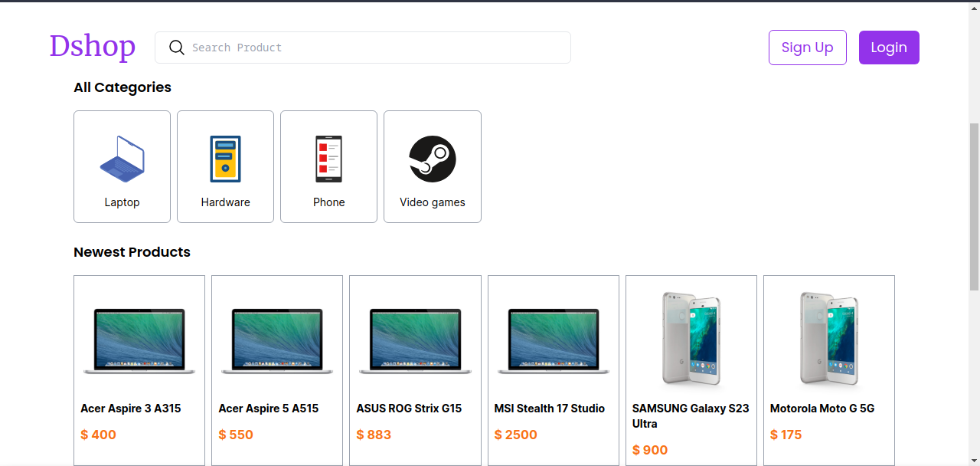Select the ASUS ROG Strix G15 picture
The image size is (980, 466).
(x=415, y=341)
